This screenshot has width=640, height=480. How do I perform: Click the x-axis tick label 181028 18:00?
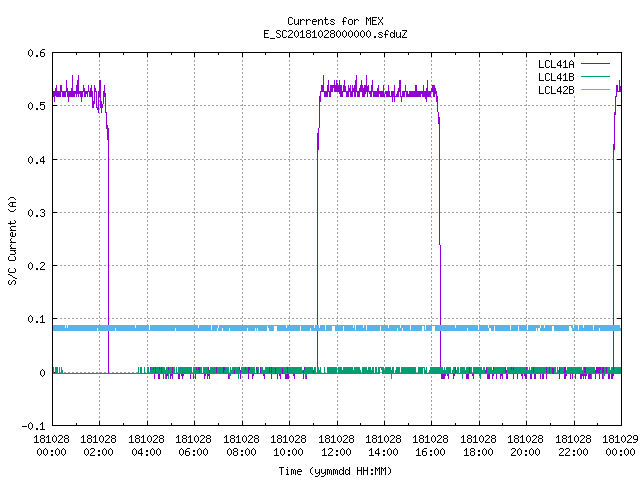point(478,445)
